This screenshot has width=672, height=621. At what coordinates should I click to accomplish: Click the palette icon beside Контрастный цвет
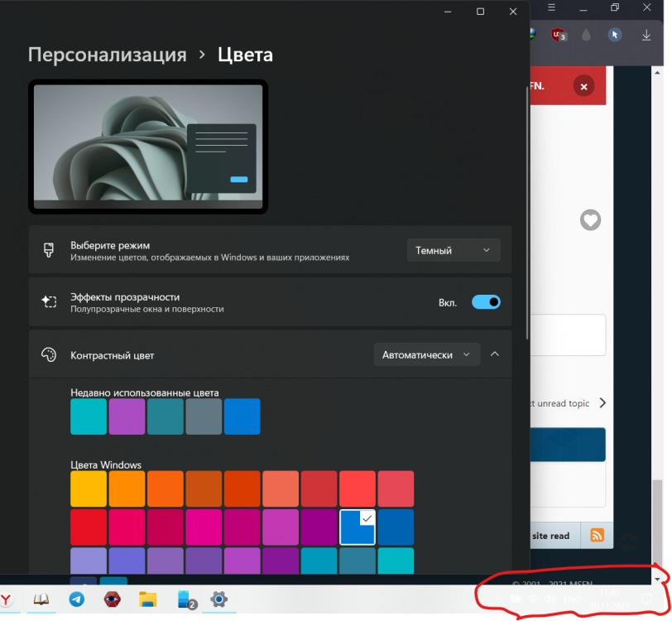click(49, 354)
